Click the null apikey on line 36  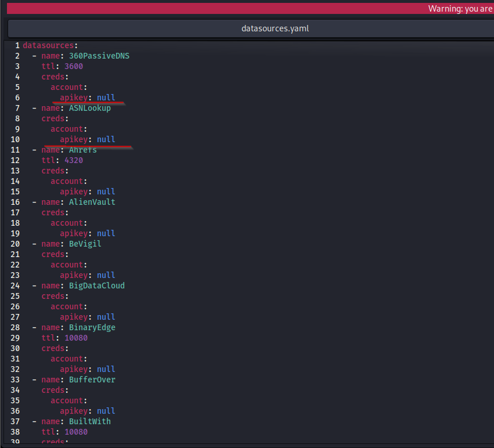106,411
